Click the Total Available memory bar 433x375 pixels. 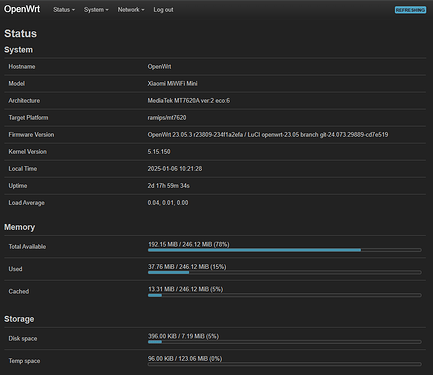pos(285,250)
